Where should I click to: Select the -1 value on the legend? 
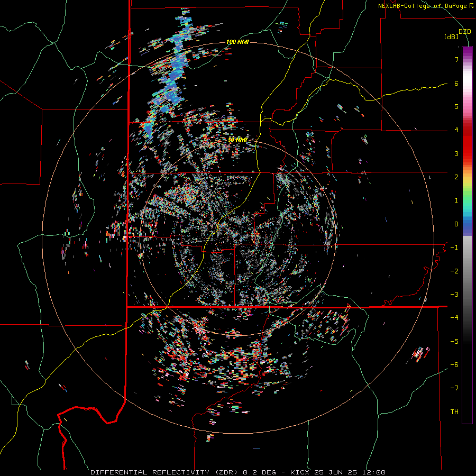454,248
